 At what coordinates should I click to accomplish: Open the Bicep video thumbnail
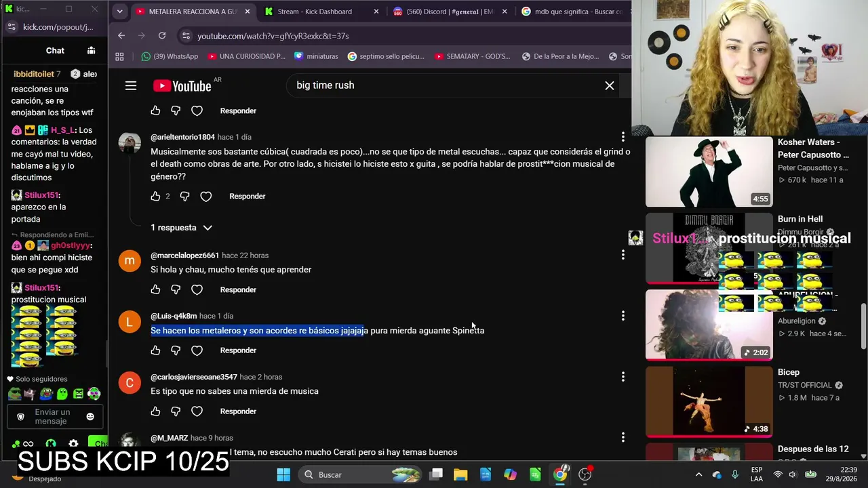709,402
